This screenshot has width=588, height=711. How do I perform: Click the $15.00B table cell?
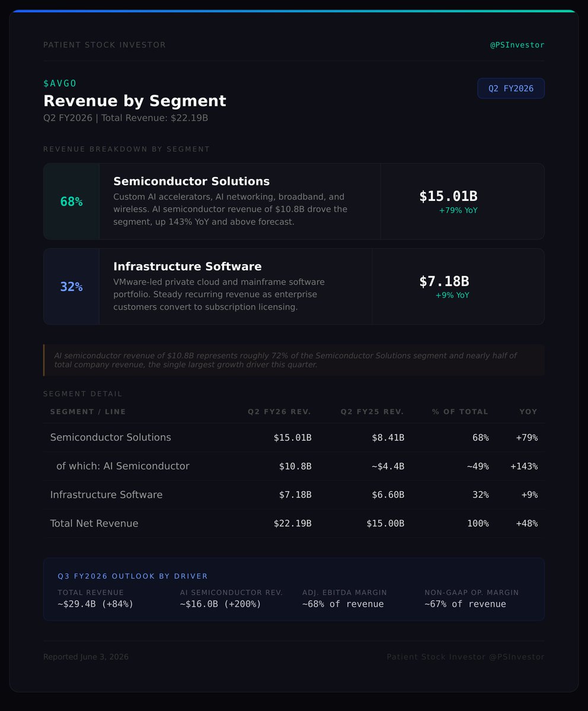[385, 523]
